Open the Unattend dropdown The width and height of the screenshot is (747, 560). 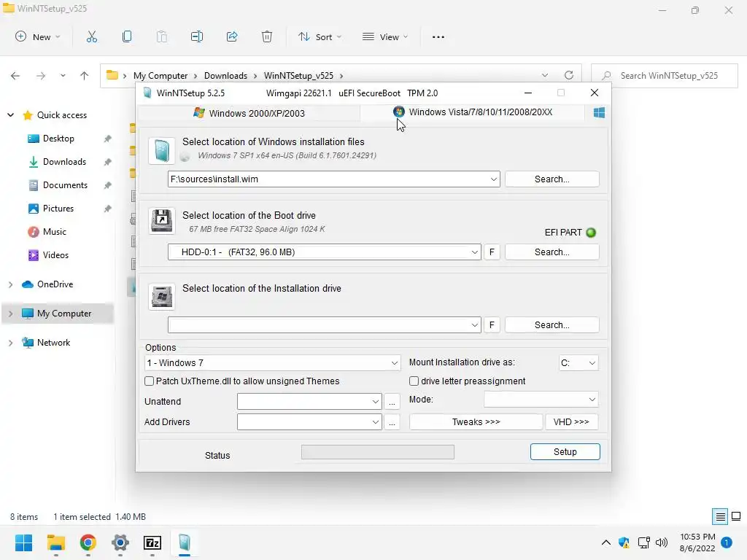coord(376,402)
